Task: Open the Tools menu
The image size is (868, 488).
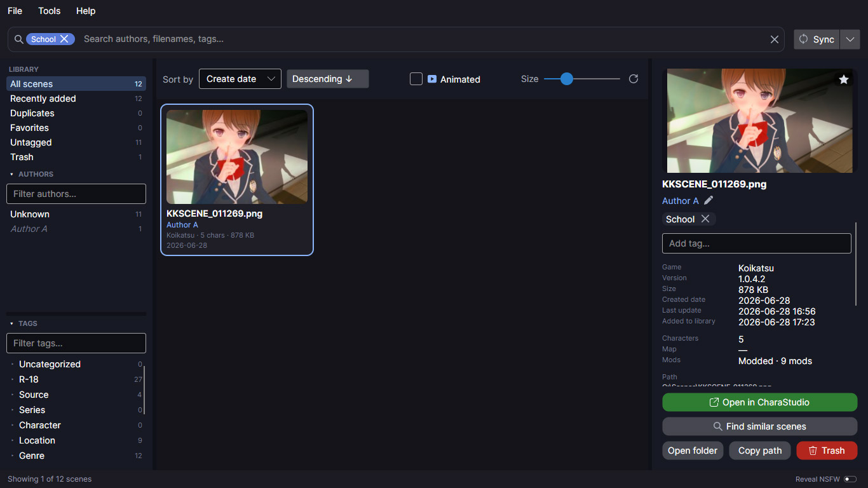Action: [x=49, y=11]
